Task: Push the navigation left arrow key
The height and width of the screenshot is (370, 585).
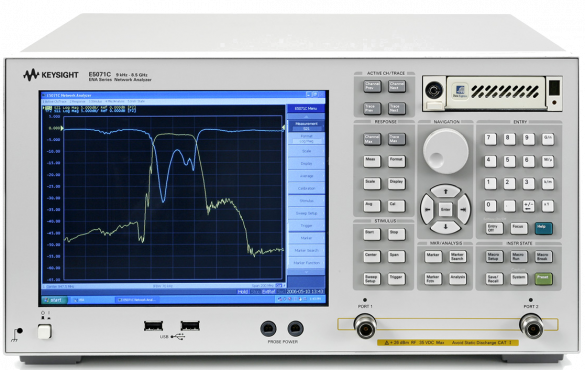Action: 428,210
